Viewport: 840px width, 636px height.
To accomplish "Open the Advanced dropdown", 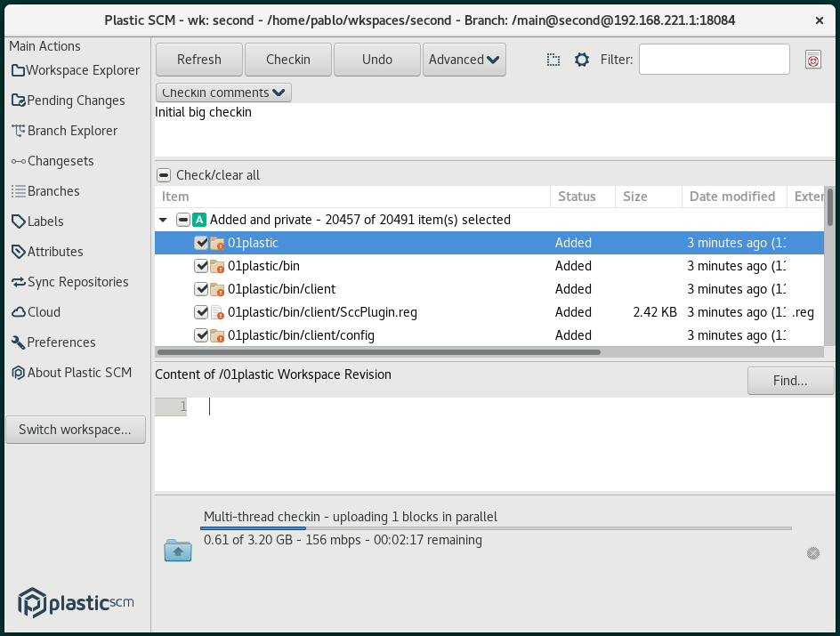I will coord(462,59).
